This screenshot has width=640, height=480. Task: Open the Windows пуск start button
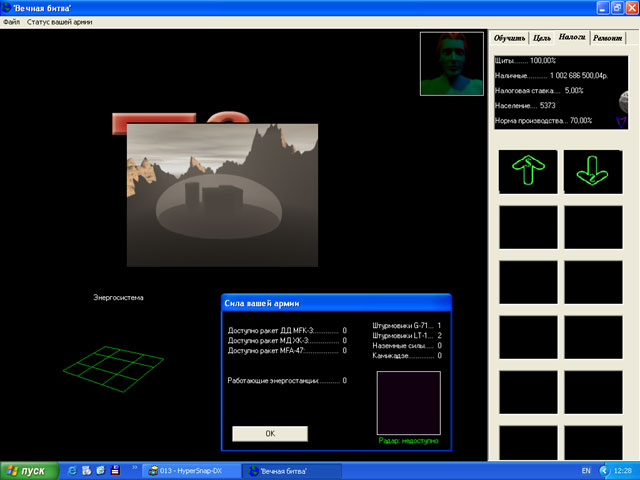28,470
